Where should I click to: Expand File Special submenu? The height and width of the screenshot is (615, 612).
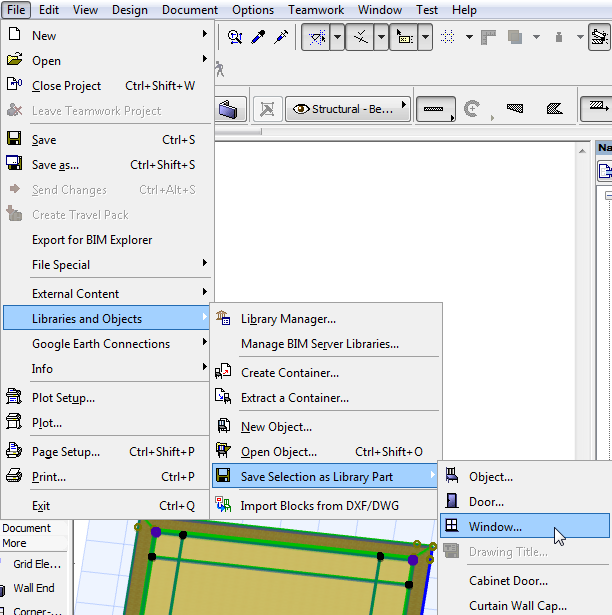coord(107,265)
